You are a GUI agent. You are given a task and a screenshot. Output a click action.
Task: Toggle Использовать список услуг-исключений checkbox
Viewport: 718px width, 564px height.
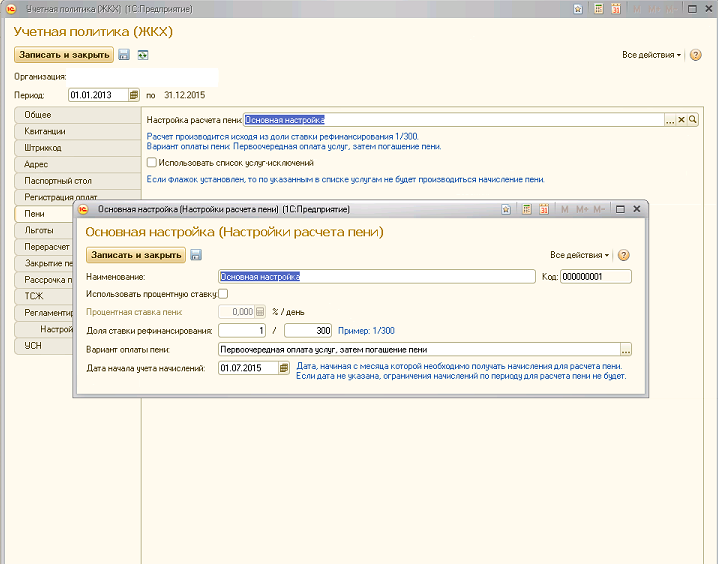tap(152, 162)
